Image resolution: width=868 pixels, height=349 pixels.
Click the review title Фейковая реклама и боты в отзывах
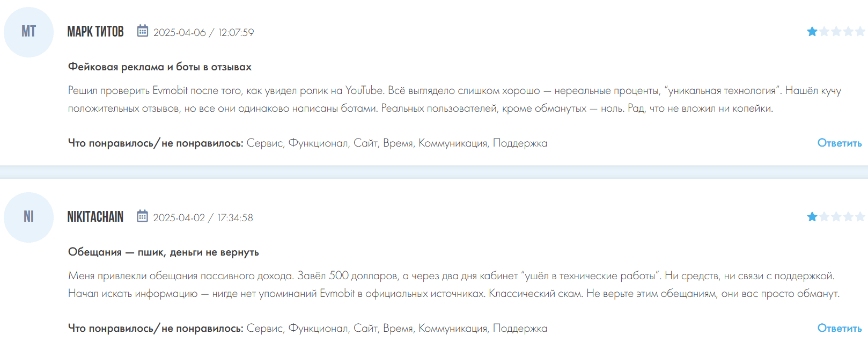point(159,67)
